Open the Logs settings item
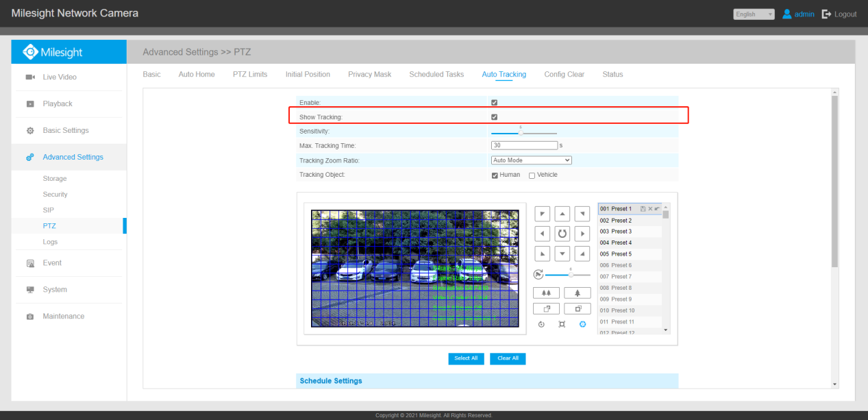868x420 pixels. (x=50, y=242)
